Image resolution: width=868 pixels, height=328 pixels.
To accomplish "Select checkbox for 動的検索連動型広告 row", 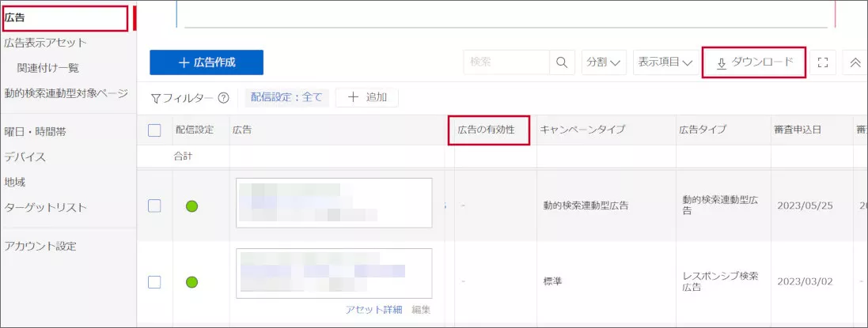I will pos(155,205).
